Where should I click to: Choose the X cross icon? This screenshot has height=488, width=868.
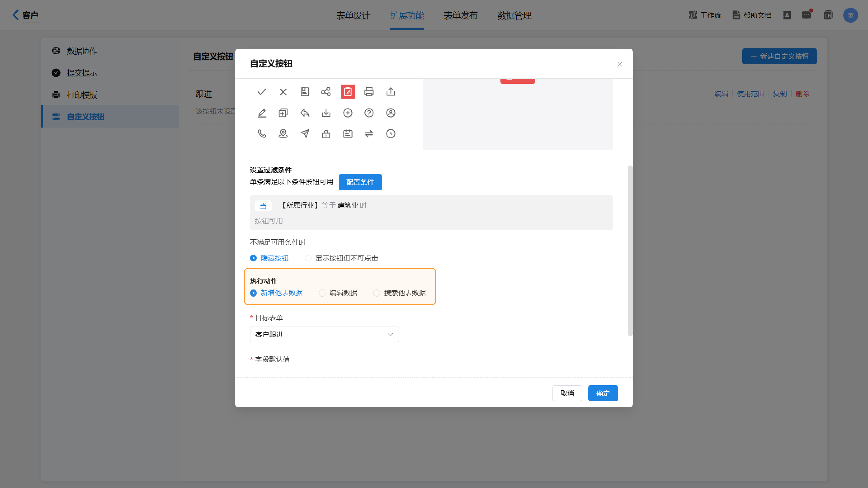coord(283,92)
